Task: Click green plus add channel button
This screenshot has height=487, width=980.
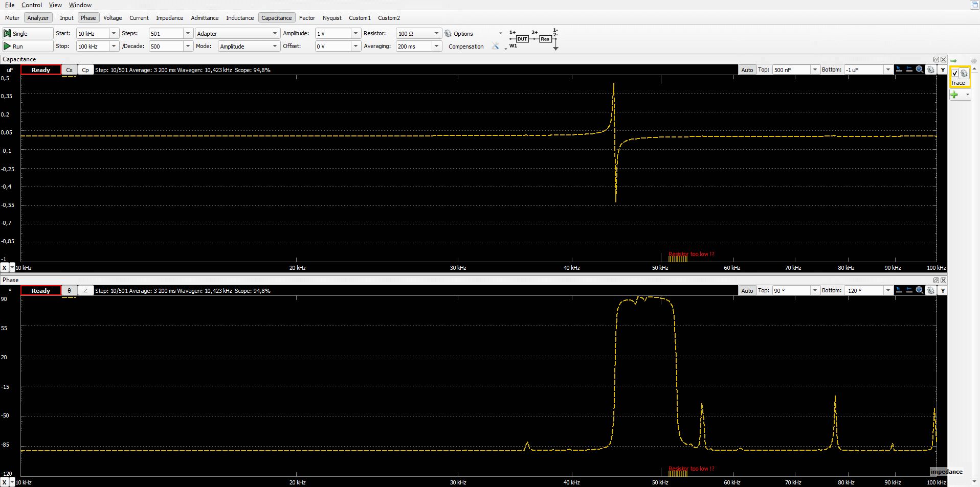Action: [954, 95]
